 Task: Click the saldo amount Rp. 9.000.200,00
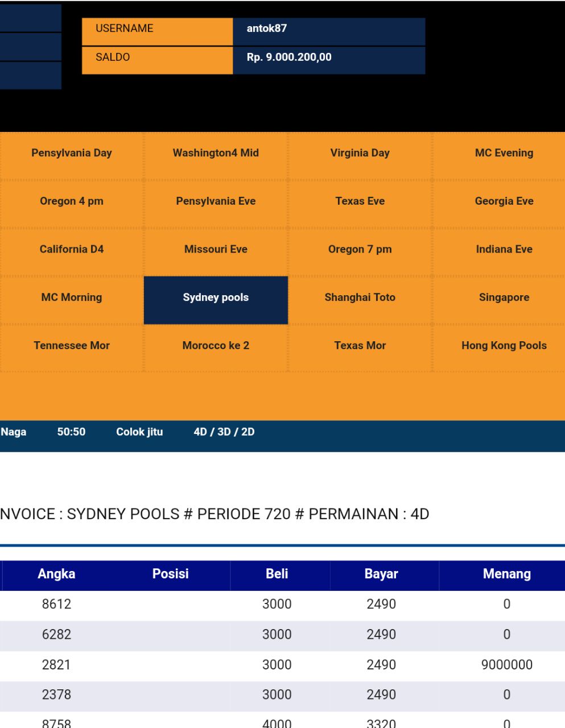coord(289,57)
